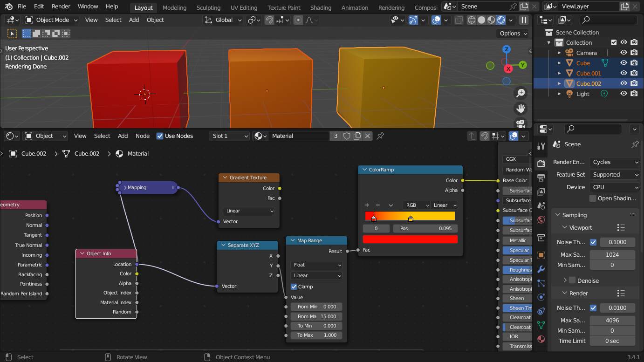Click the viewport pan hand icon

pyautogui.click(x=521, y=108)
